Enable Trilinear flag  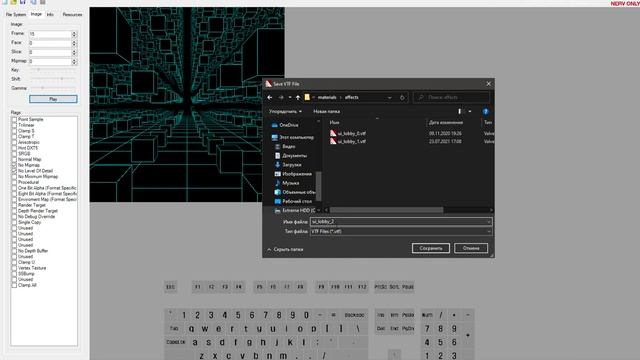[x=14, y=125]
